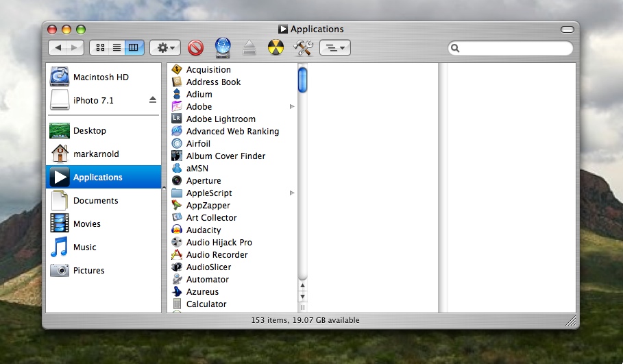623x364 pixels.
Task: Click the toolbar hide pill button
Action: pos(567,29)
